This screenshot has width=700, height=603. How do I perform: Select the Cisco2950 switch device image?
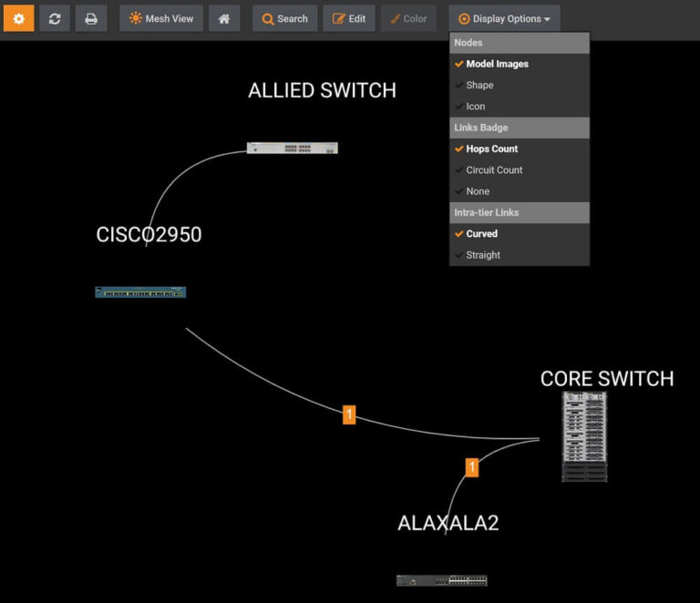140,292
